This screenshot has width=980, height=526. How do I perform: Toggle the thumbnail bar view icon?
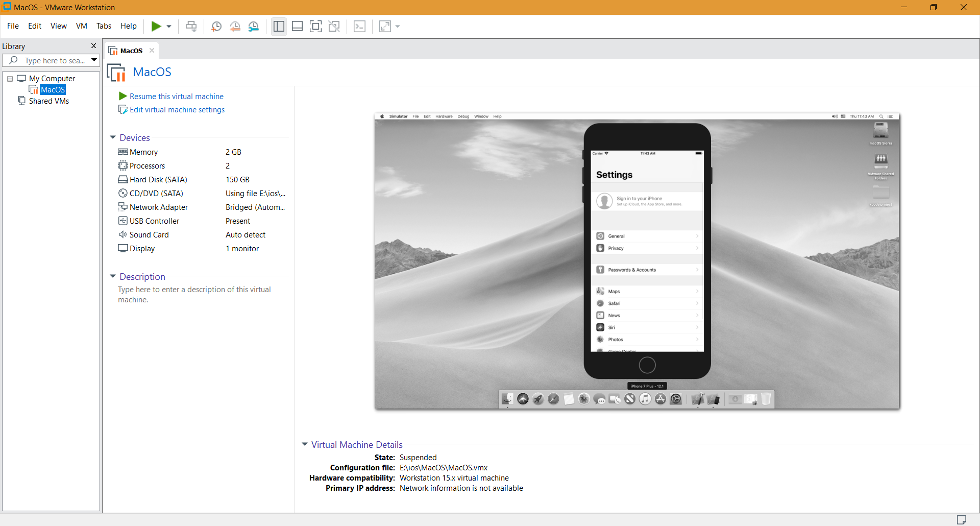pos(297,27)
